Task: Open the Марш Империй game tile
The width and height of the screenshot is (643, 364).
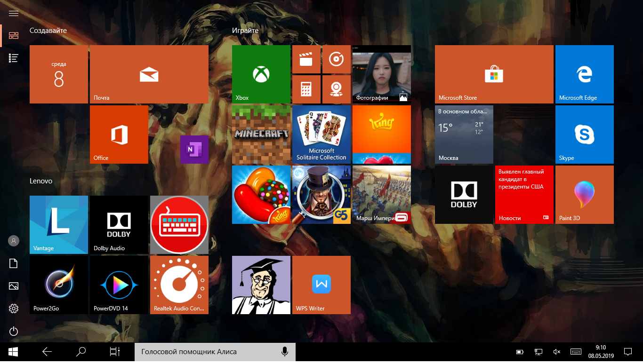Action: (x=382, y=195)
